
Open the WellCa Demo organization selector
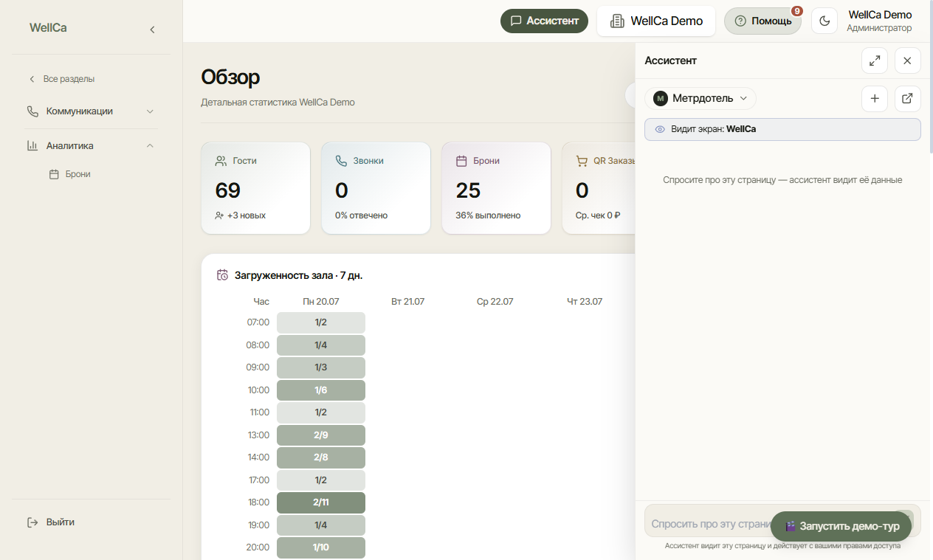(656, 21)
